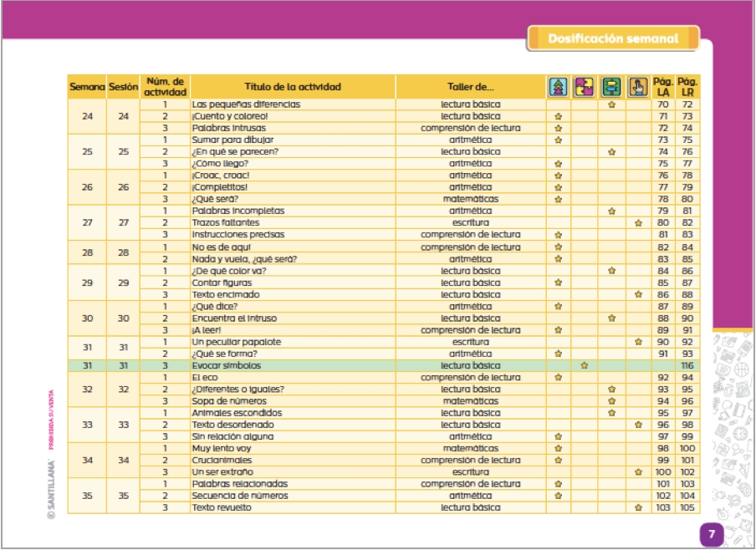Click the Semana column header
756x550 pixels.
[87, 86]
